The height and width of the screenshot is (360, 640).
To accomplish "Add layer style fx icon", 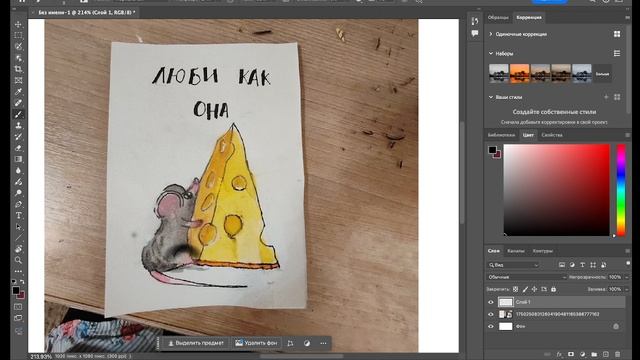I will [x=559, y=354].
